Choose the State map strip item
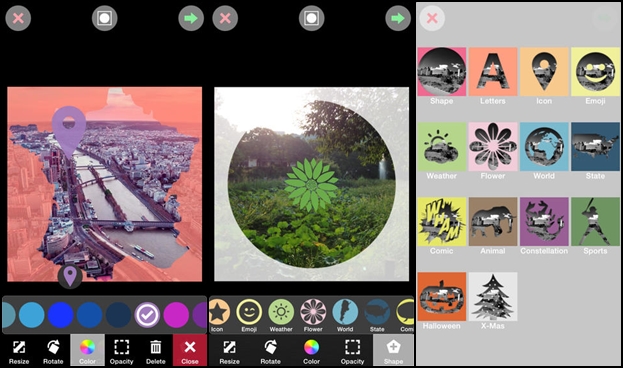The height and width of the screenshot is (368, 623). [377, 316]
